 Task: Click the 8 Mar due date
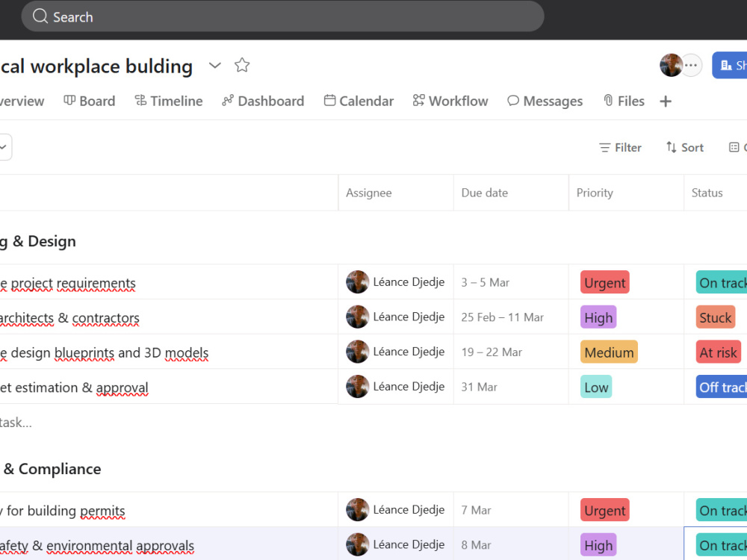[x=475, y=545]
